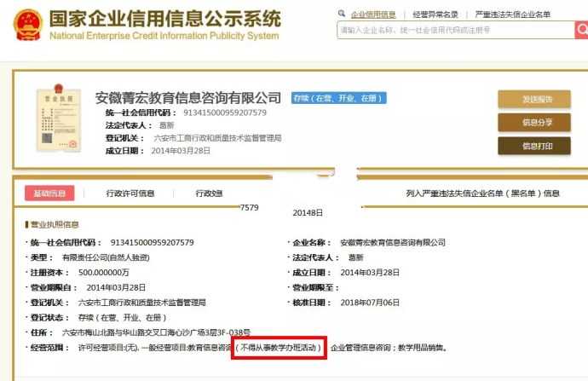This screenshot has width=588, height=381.
Task: Open the 行政许可信息 tab
Action: click(130, 193)
